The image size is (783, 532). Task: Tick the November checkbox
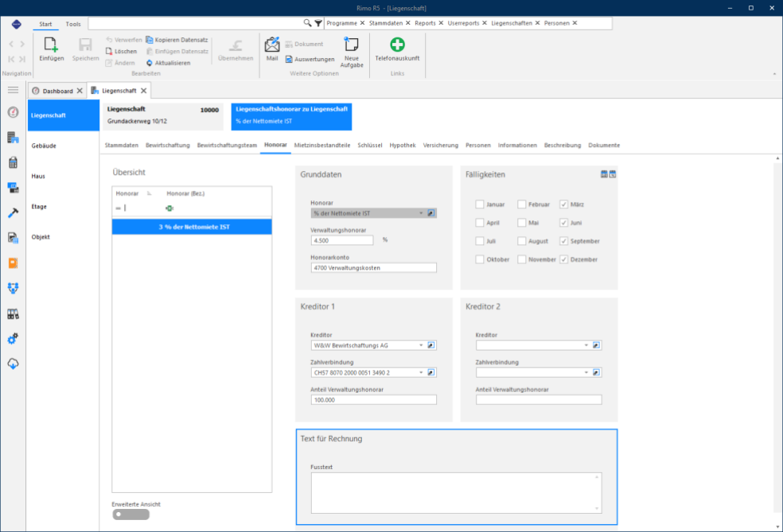pyautogui.click(x=522, y=259)
